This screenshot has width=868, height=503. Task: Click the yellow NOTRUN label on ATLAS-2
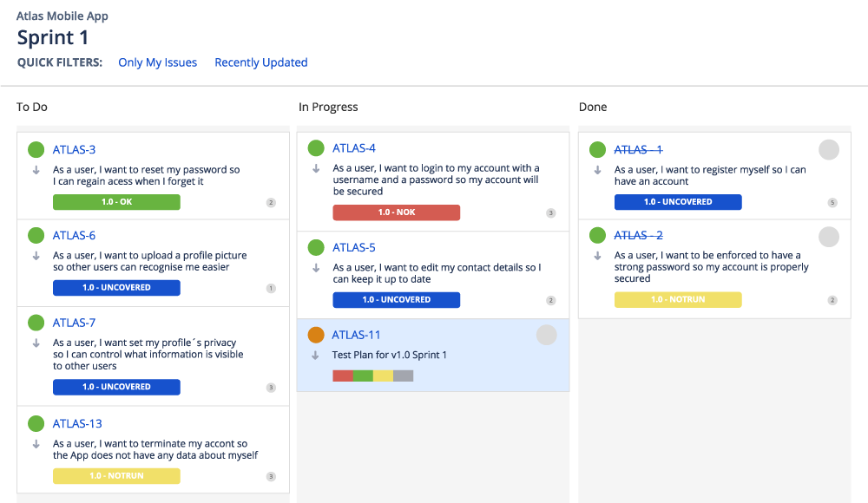point(678,299)
